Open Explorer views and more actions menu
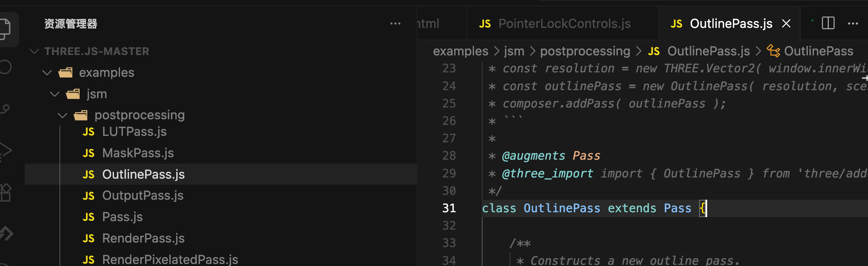This screenshot has width=868, height=266. point(395,24)
